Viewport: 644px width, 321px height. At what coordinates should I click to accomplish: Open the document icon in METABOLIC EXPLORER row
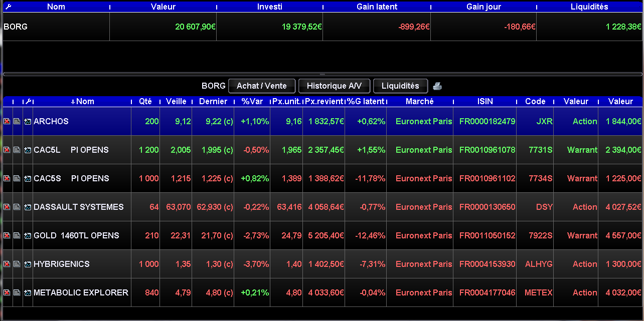click(x=17, y=292)
